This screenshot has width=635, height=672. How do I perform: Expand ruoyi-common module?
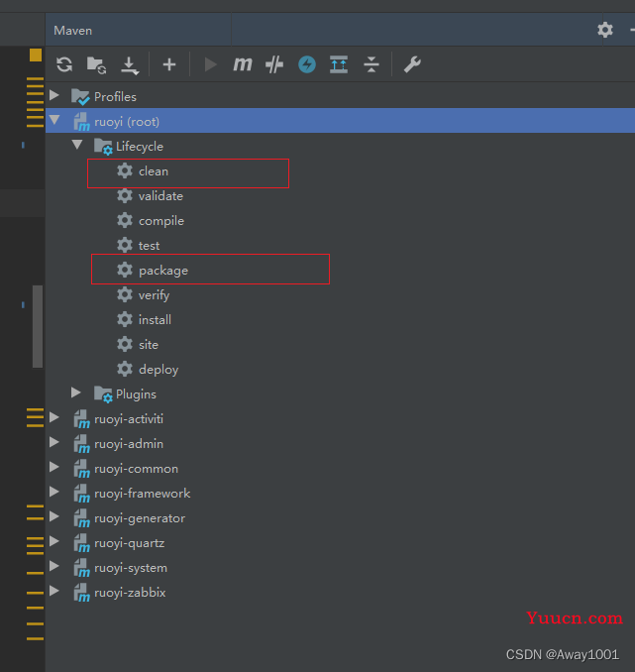(x=53, y=467)
